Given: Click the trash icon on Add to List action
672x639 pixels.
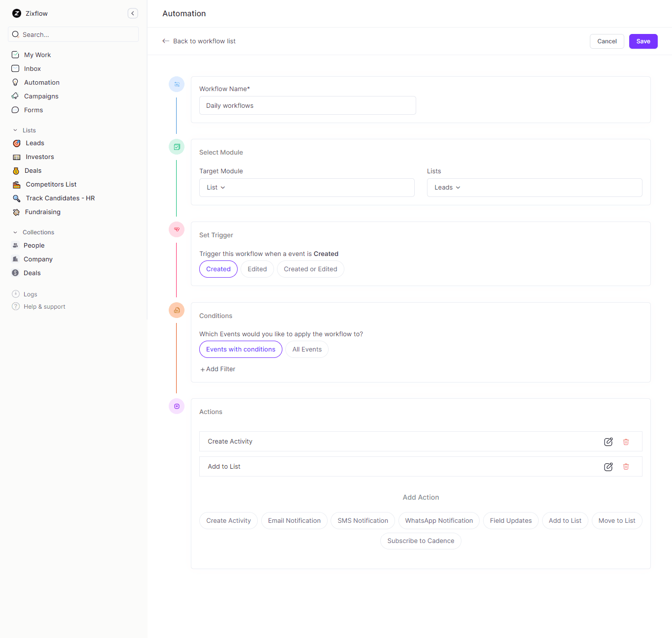Looking at the screenshot, I should pyautogui.click(x=626, y=466).
